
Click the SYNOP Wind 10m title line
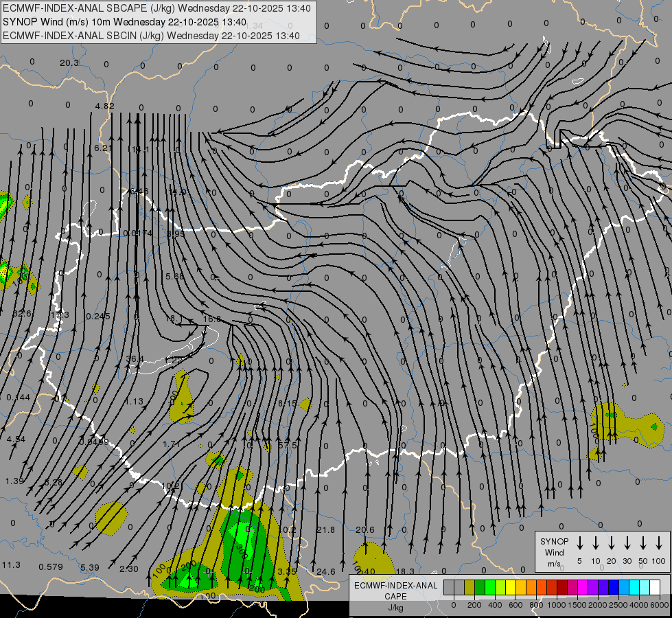click(x=124, y=22)
